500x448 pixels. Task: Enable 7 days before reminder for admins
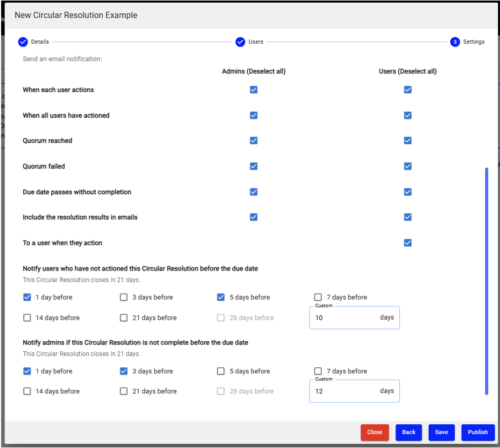point(318,371)
